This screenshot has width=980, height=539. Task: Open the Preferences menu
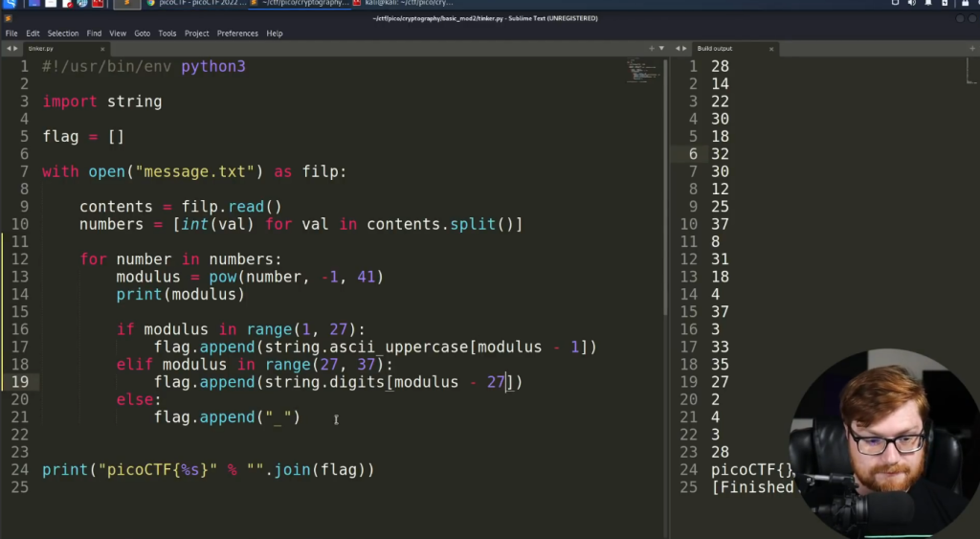[x=237, y=34]
